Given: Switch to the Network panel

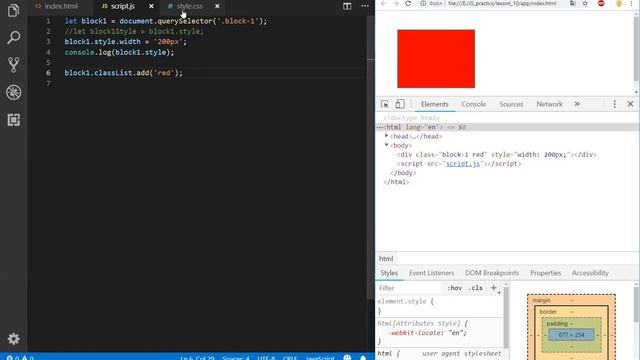Looking at the screenshot, I should tap(549, 104).
